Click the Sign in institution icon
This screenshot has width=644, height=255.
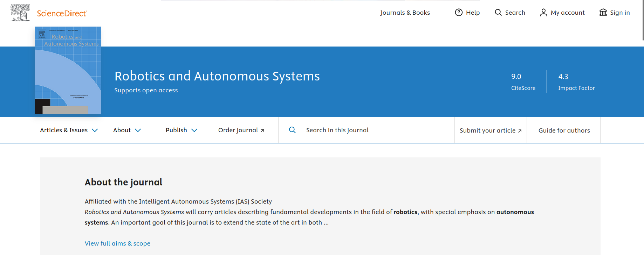pos(603,13)
